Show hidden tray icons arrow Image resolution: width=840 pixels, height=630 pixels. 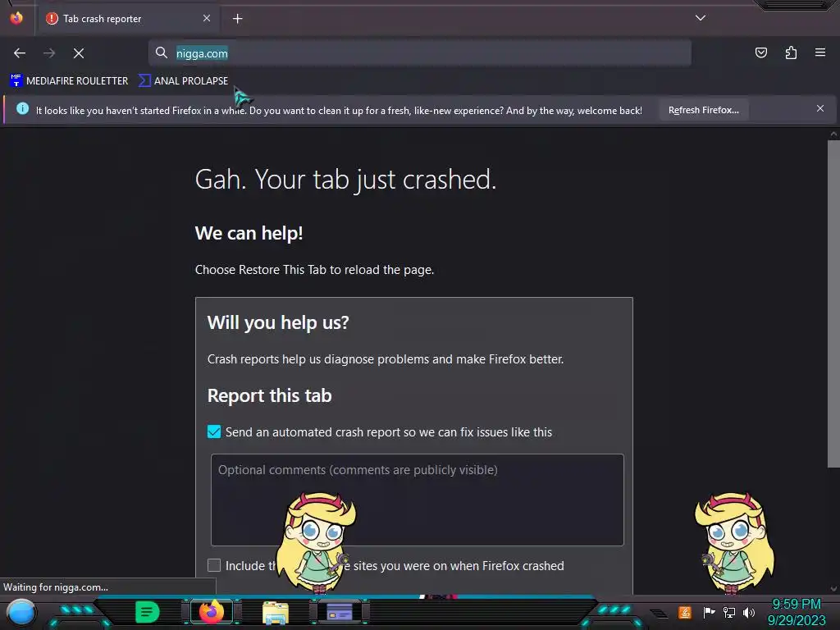point(660,614)
